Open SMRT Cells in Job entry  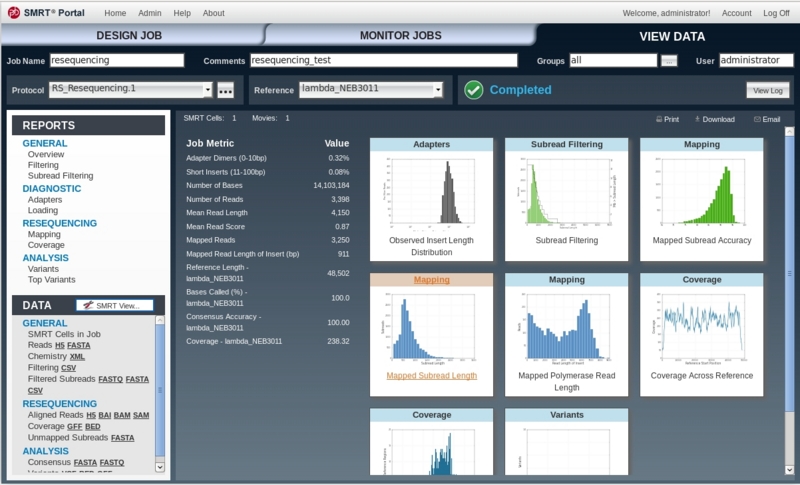pyautogui.click(x=64, y=334)
